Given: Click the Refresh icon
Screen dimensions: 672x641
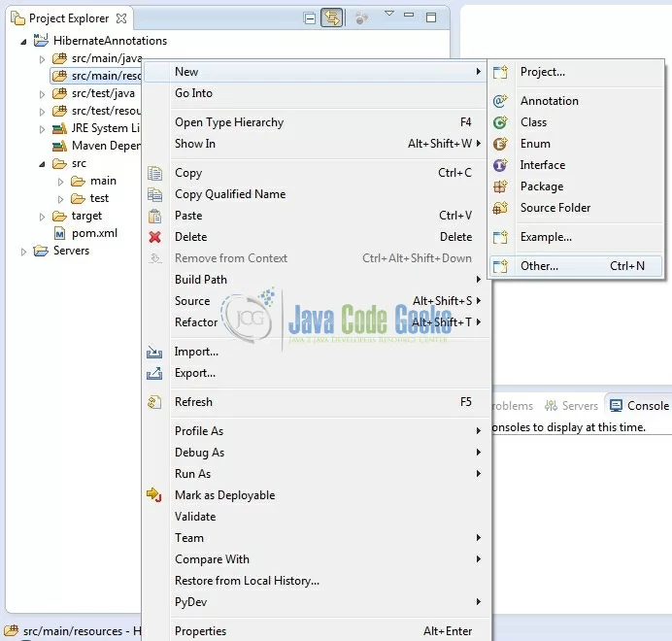Looking at the screenshot, I should [154, 402].
